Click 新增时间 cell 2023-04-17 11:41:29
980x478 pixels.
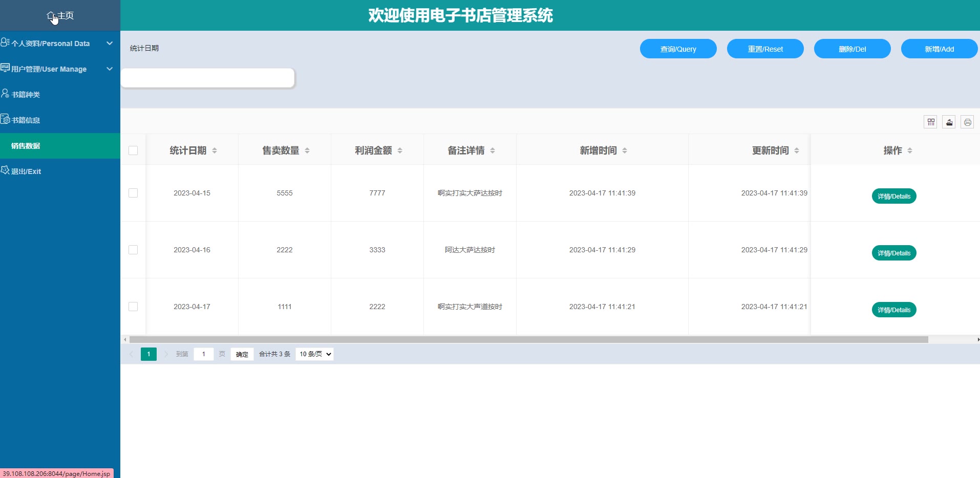coord(602,250)
